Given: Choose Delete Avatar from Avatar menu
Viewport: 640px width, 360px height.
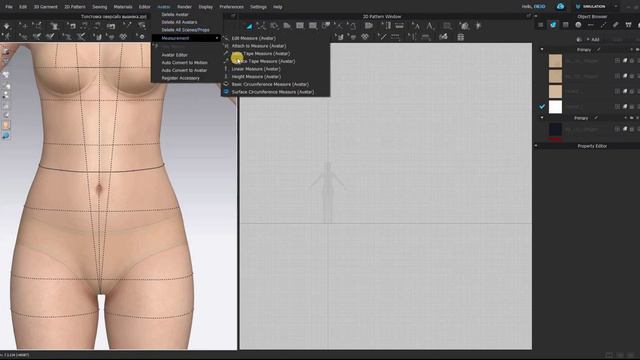Looking at the screenshot, I should [175, 14].
